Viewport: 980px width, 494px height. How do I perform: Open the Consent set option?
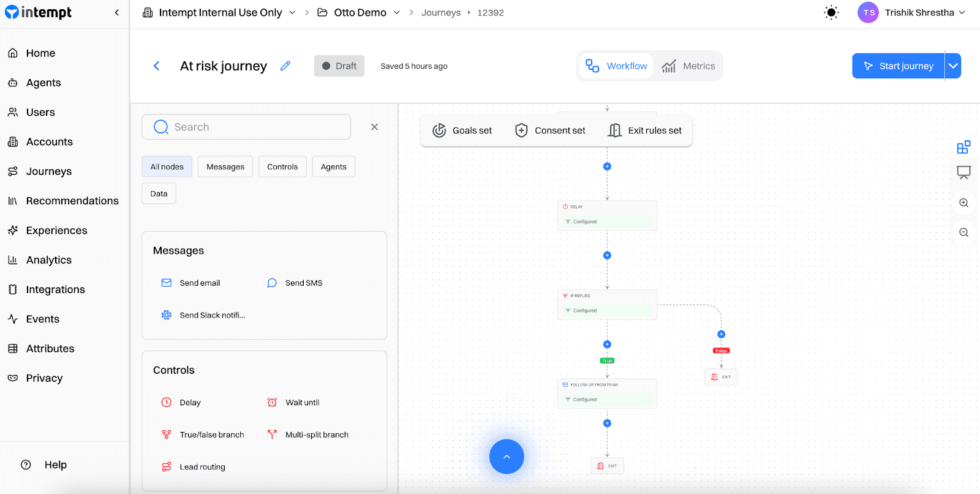pyautogui.click(x=550, y=131)
